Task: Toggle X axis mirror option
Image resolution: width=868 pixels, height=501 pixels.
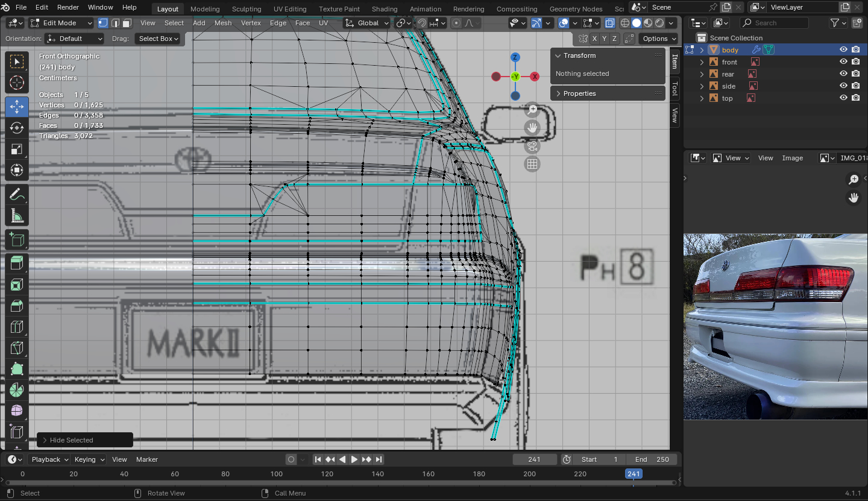Action: (595, 39)
